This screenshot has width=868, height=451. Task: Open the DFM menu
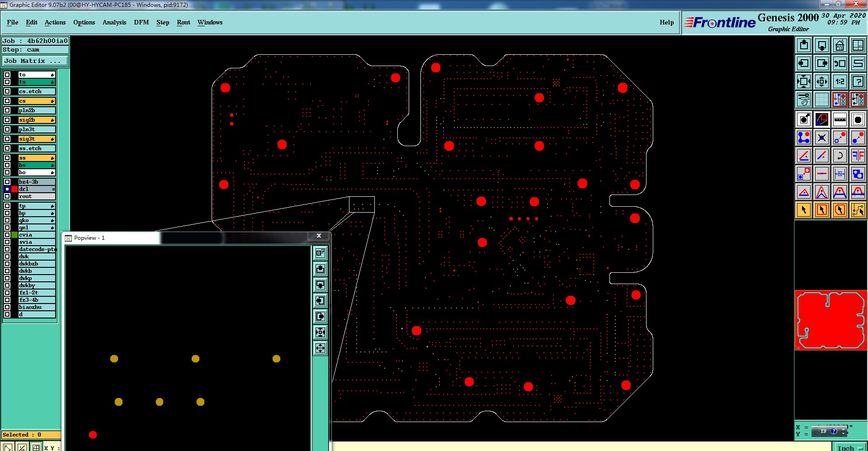[142, 22]
